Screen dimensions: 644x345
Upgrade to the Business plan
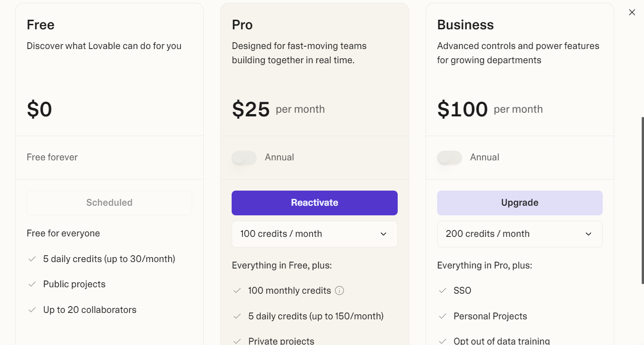click(520, 203)
